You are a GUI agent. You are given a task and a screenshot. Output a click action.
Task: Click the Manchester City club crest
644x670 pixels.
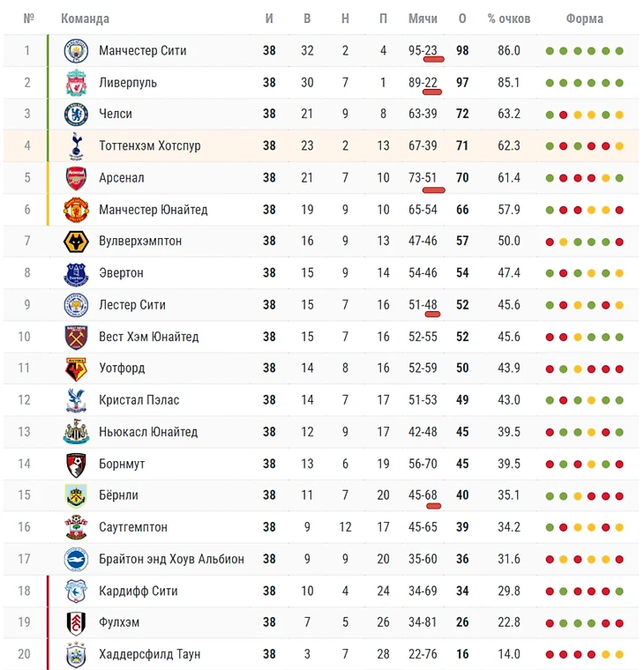coord(76,51)
